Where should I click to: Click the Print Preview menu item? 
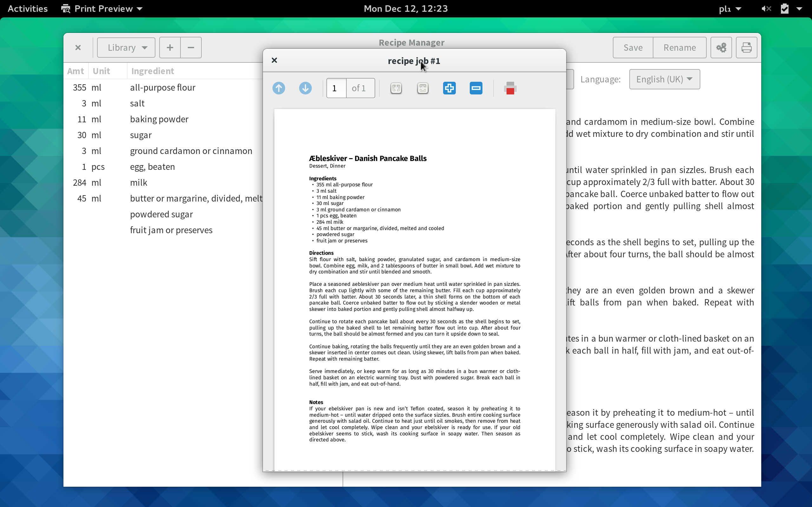click(x=102, y=9)
